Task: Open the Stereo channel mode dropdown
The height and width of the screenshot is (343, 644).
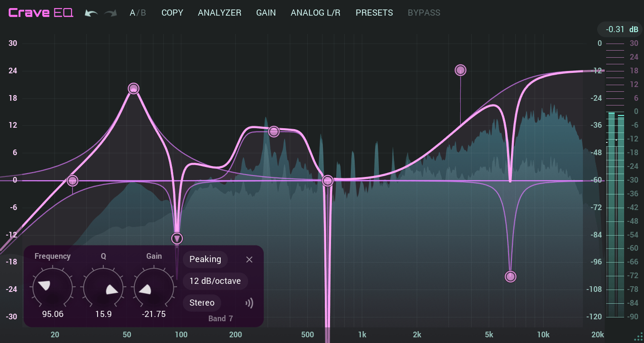Action: click(x=202, y=303)
